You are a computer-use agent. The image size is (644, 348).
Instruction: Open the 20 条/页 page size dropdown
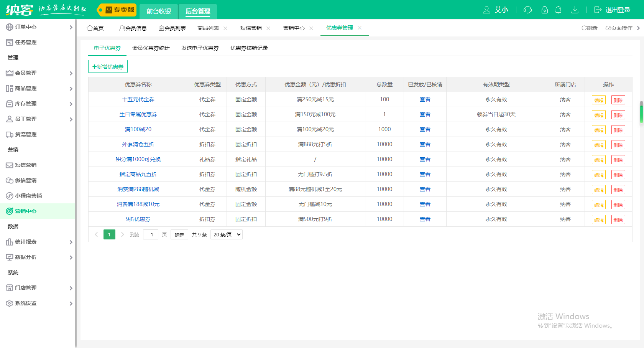(227, 234)
